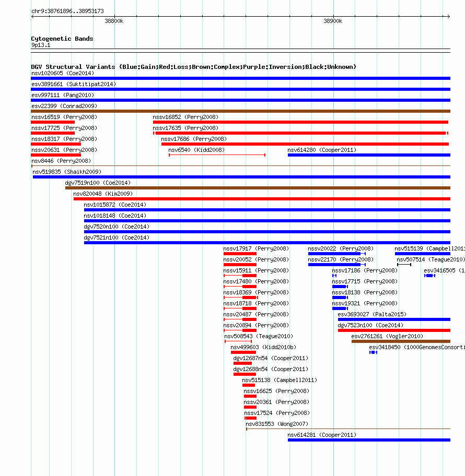Click the nsv8446 (Perry2008) label
465x476 pixels.
click(x=61, y=161)
